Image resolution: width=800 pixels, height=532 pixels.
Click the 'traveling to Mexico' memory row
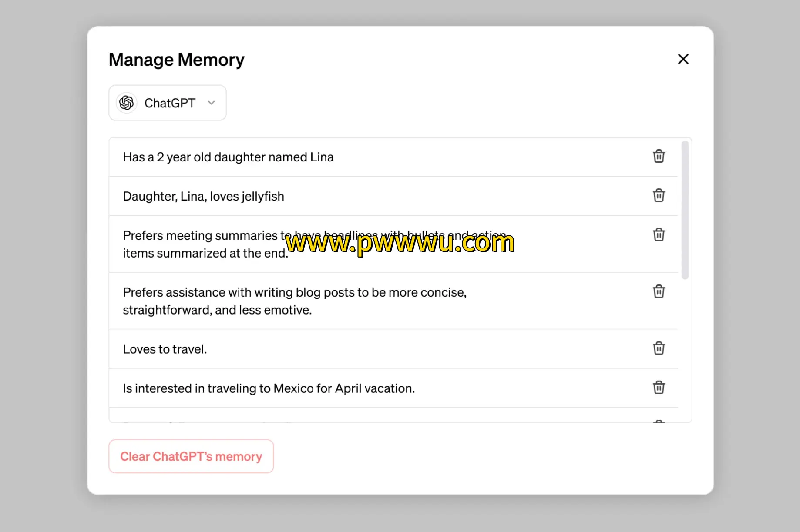[269, 388]
